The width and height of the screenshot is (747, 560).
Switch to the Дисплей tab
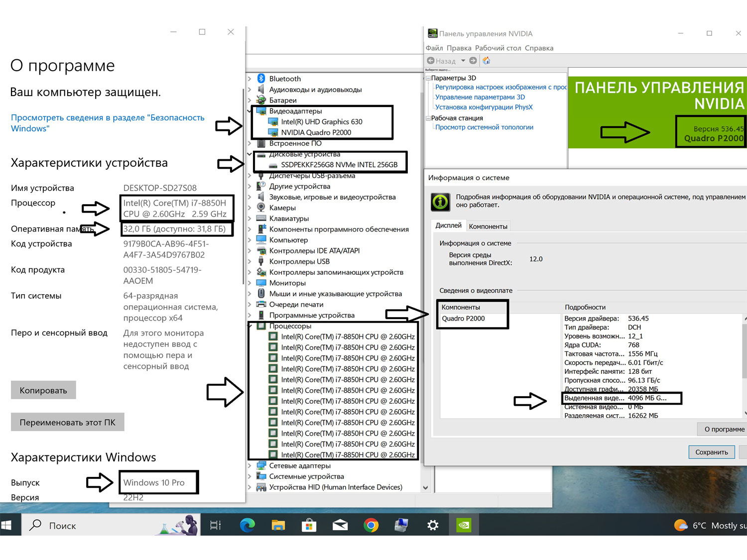point(449,225)
